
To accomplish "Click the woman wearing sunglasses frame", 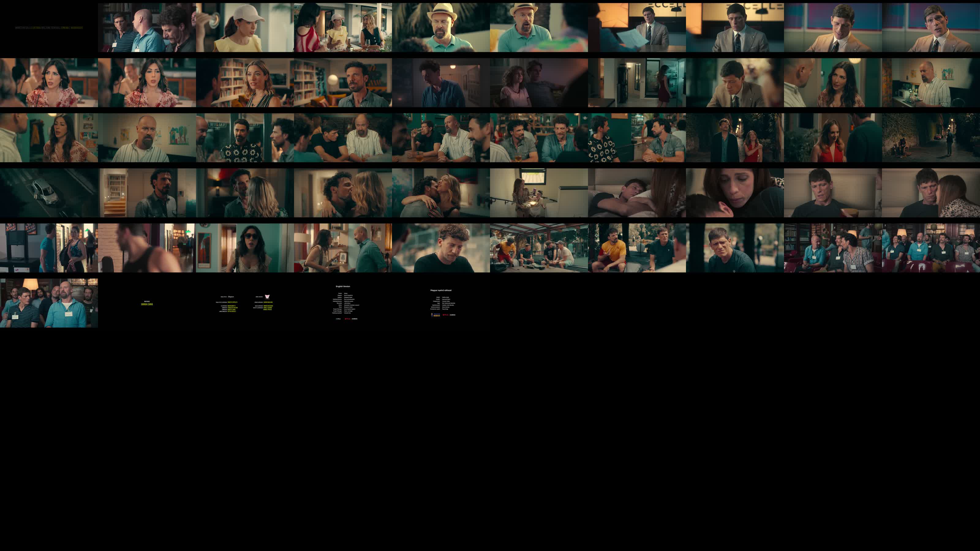I will 245,248.
